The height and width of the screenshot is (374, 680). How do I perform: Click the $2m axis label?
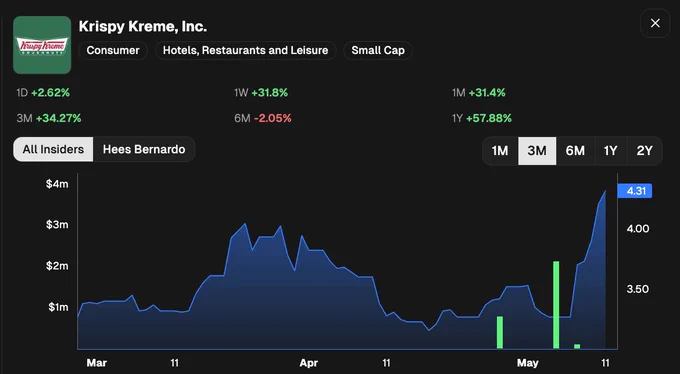57,266
